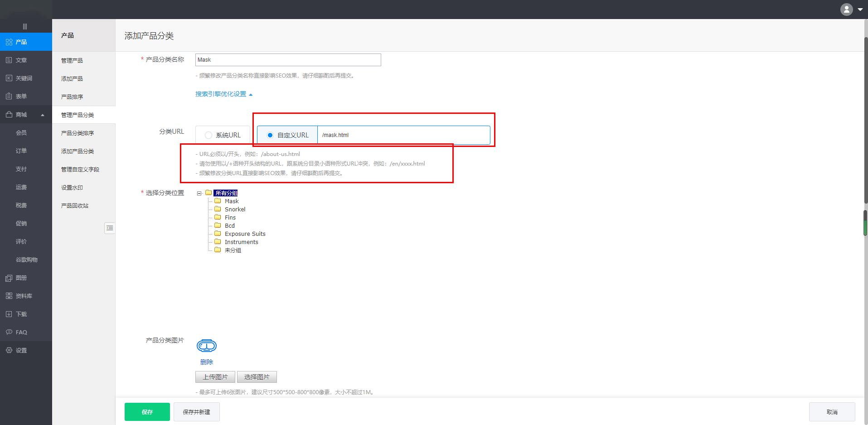Click the vertical page scrollbar
Viewport: 868px width, 425px height.
pyautogui.click(x=865, y=222)
